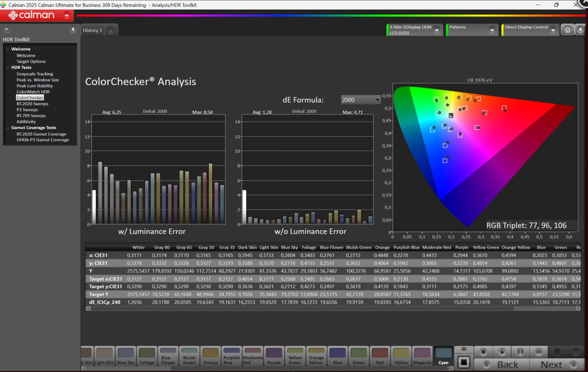The height and width of the screenshot is (372, 588).
Task: Add a new history tab with plus
Action: [x=111, y=31]
